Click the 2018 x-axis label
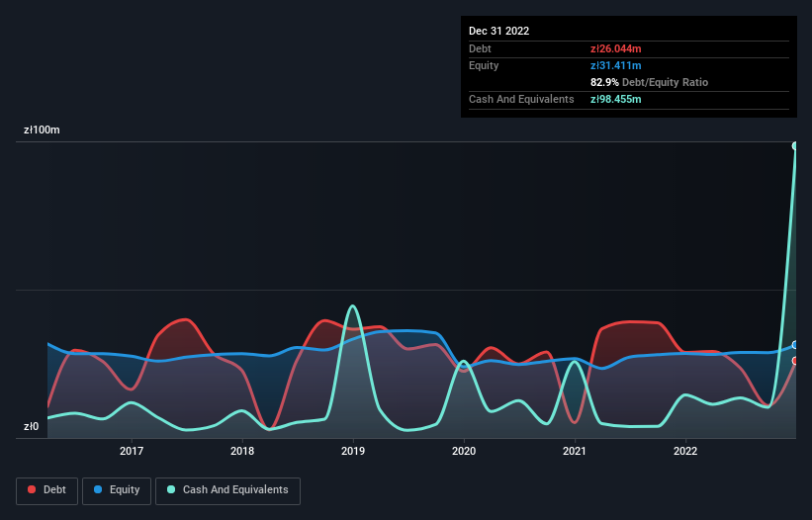 click(x=242, y=451)
